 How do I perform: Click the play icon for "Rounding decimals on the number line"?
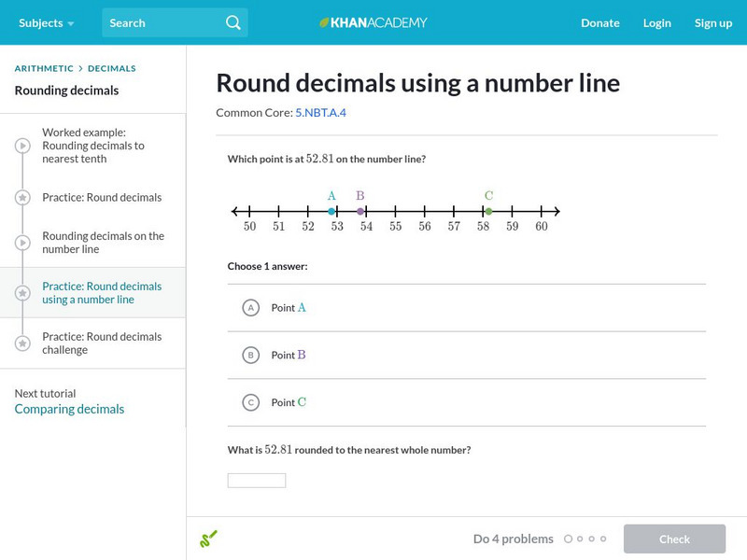[21, 243]
